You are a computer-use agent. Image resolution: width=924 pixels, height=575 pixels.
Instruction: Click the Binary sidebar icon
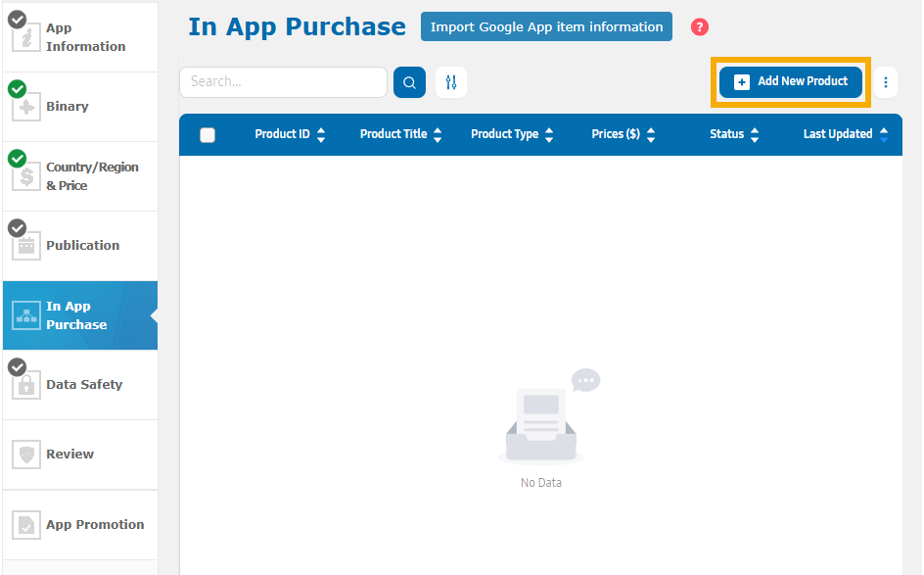25,107
